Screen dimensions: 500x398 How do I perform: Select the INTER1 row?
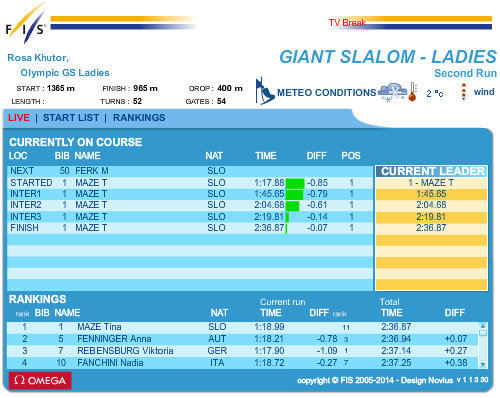coord(190,194)
